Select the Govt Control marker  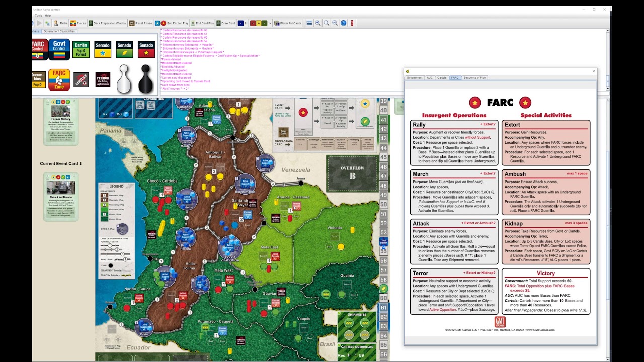[x=59, y=49]
